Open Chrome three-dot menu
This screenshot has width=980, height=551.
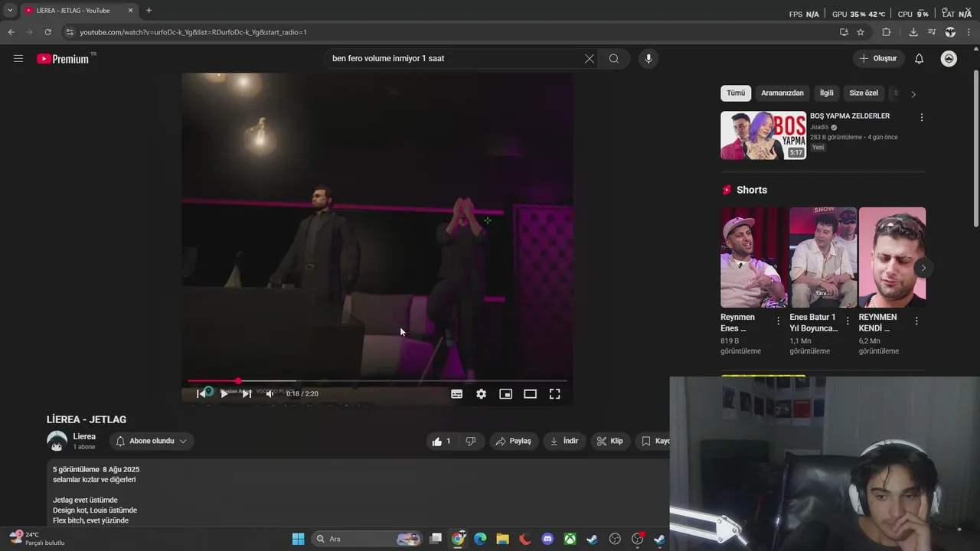[x=969, y=32]
